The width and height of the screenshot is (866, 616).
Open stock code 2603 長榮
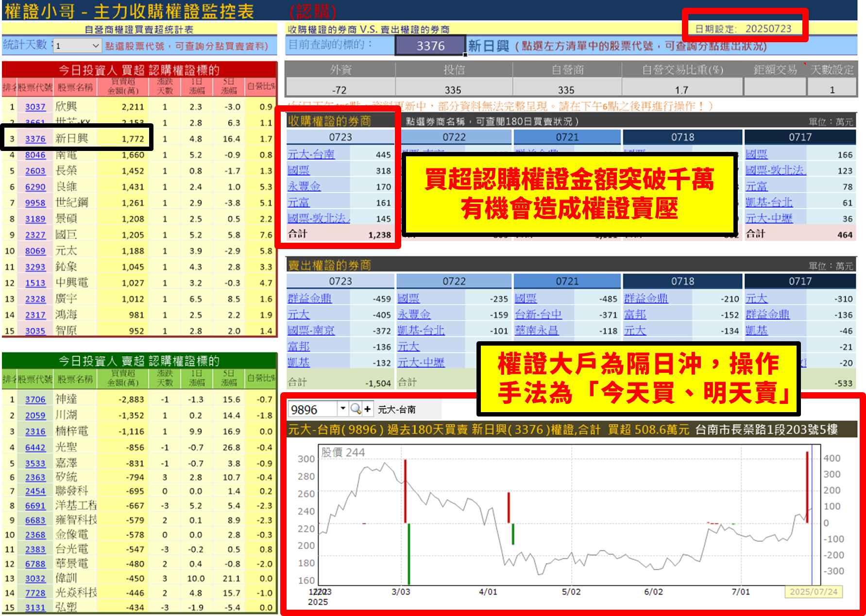pyautogui.click(x=35, y=171)
